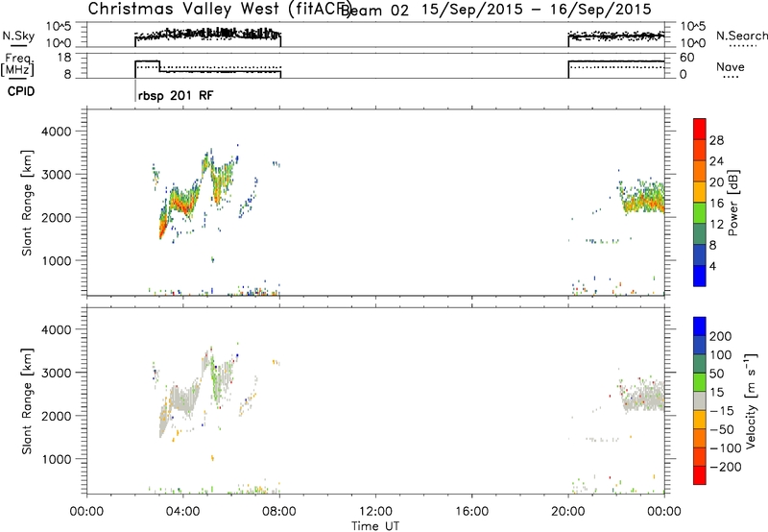The width and height of the screenshot is (768, 532).
Task: Click the 'N.Search' legend label
Action: [x=741, y=36]
